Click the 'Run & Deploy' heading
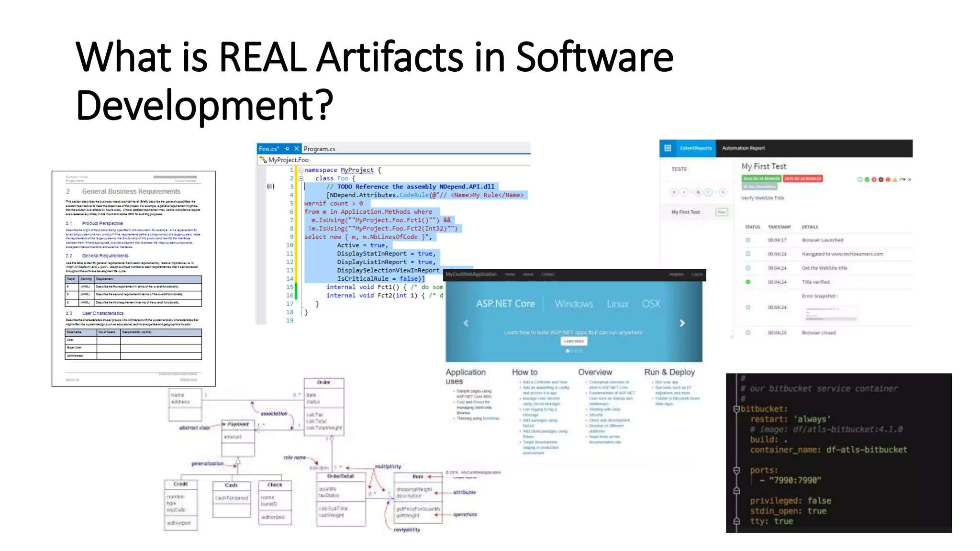The height and width of the screenshot is (551, 980). (669, 372)
